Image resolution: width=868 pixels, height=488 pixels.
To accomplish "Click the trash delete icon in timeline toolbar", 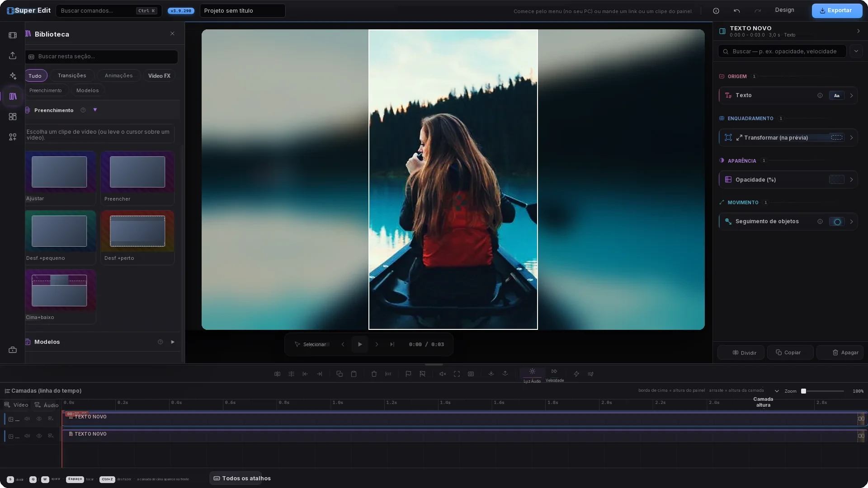I will point(374,374).
